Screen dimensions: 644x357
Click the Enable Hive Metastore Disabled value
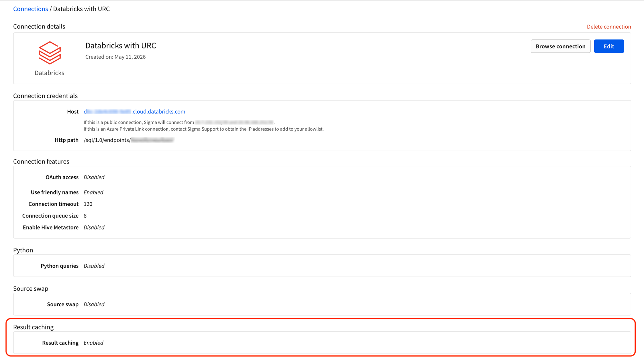tap(94, 227)
